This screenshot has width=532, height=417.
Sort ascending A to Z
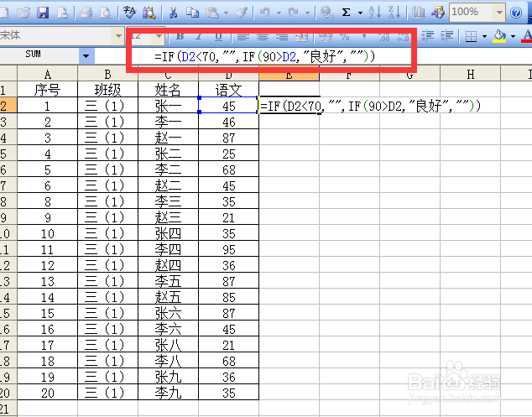coord(374,13)
